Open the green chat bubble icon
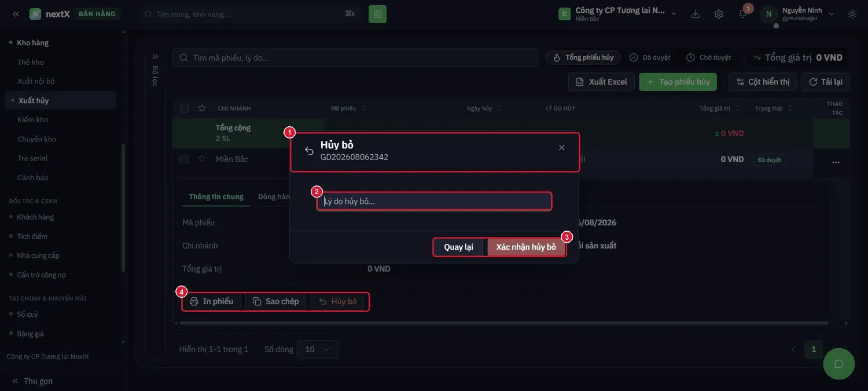This screenshot has width=868, height=391. tap(838, 364)
